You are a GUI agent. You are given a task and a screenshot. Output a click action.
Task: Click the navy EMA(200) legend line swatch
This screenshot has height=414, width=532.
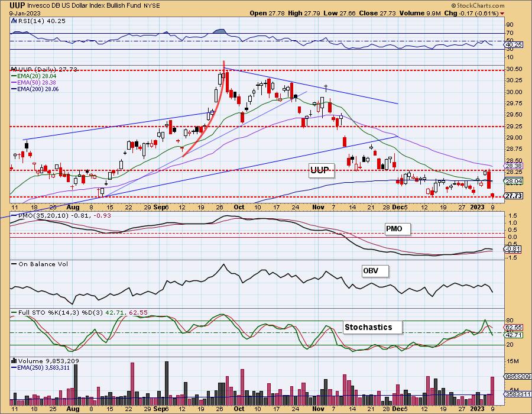14,89
